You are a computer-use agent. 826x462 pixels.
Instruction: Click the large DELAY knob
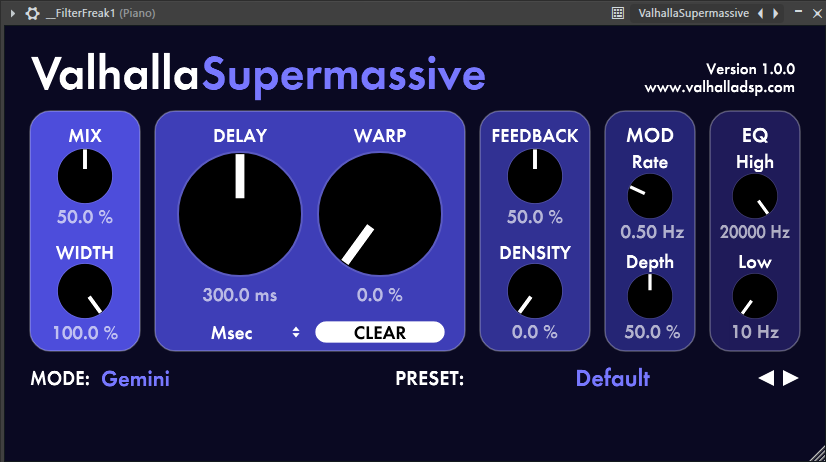240,212
